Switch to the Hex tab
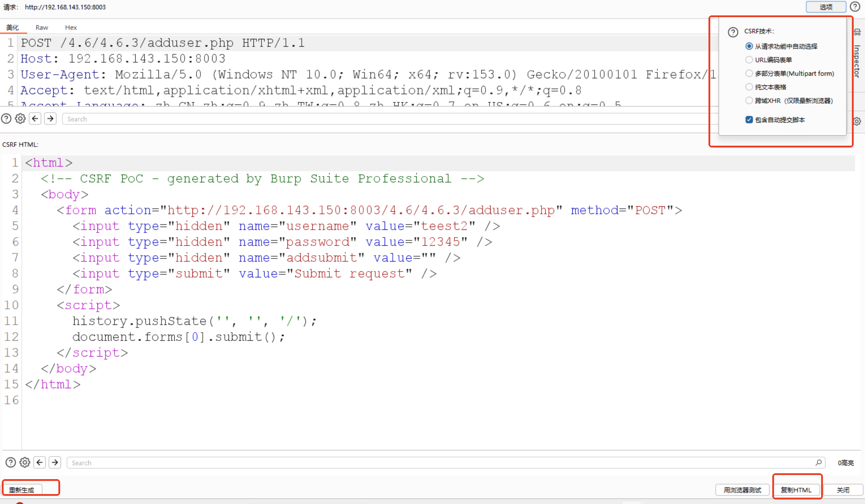This screenshot has width=865, height=504. click(x=71, y=28)
